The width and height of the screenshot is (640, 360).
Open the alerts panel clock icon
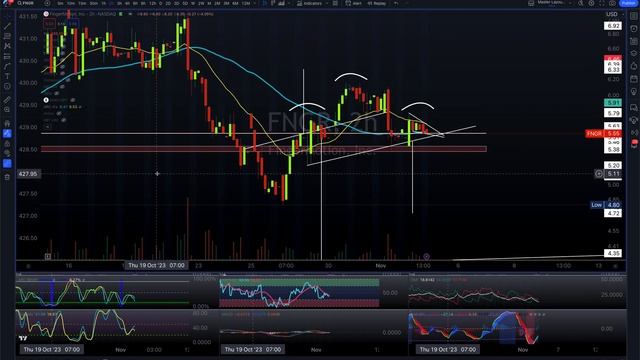coord(634,29)
